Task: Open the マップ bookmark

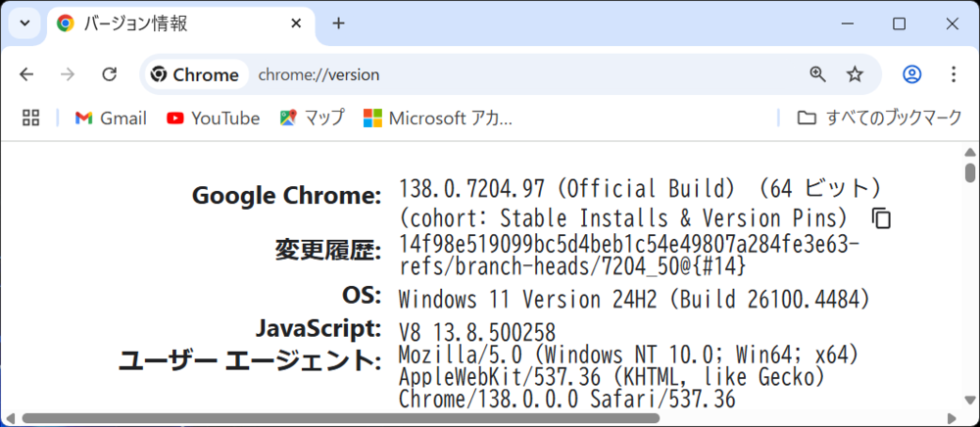Action: (x=312, y=118)
